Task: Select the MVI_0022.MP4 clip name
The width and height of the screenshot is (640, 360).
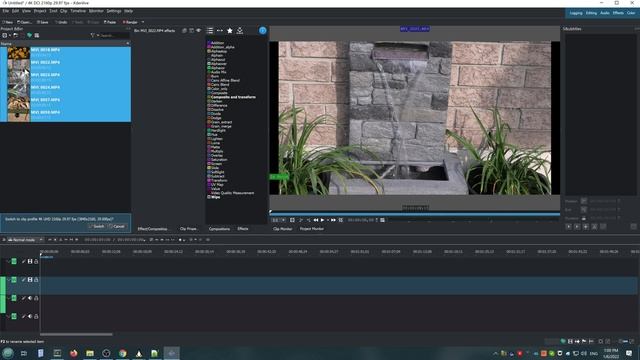Action: 45,62
